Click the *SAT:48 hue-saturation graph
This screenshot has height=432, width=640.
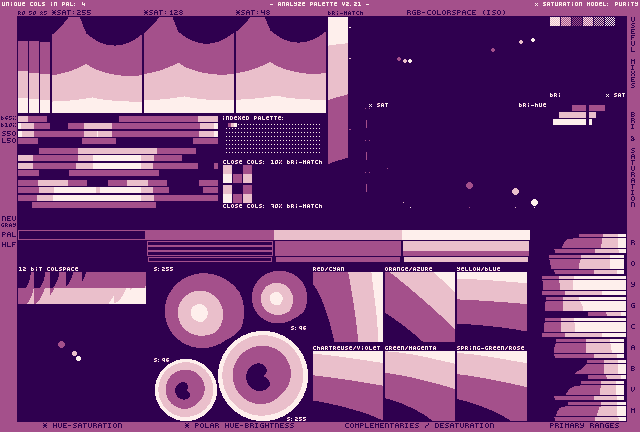281,65
